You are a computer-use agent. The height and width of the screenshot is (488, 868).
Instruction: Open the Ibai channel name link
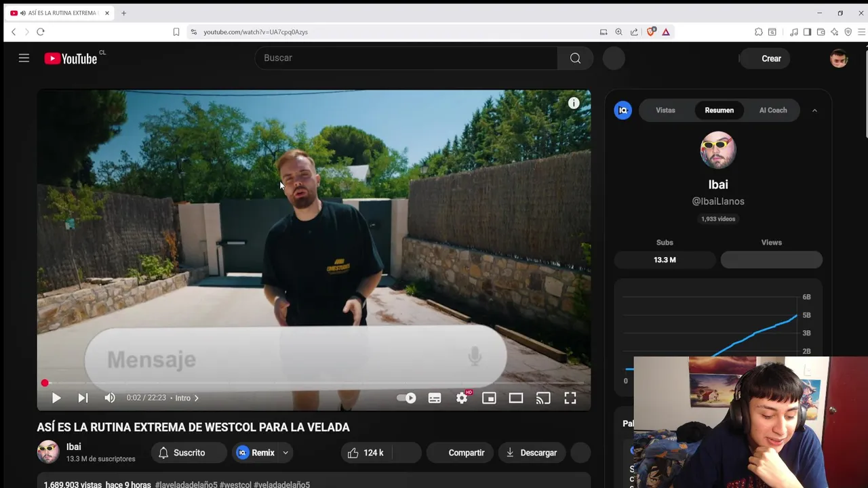[x=73, y=447]
